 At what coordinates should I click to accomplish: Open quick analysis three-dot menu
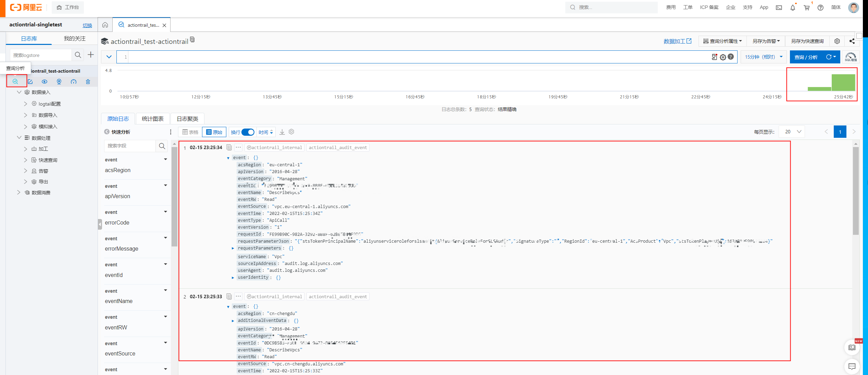(x=171, y=132)
